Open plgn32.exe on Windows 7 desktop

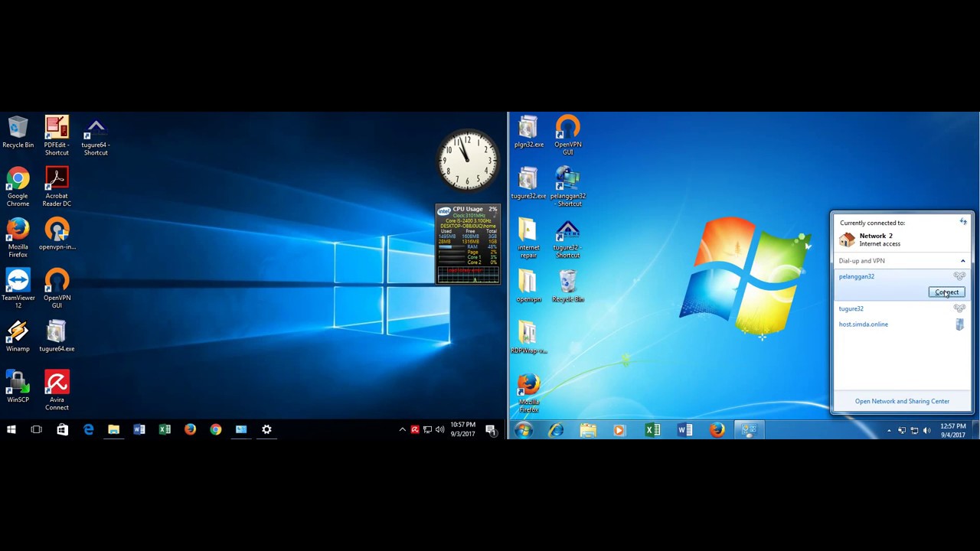[528, 132]
